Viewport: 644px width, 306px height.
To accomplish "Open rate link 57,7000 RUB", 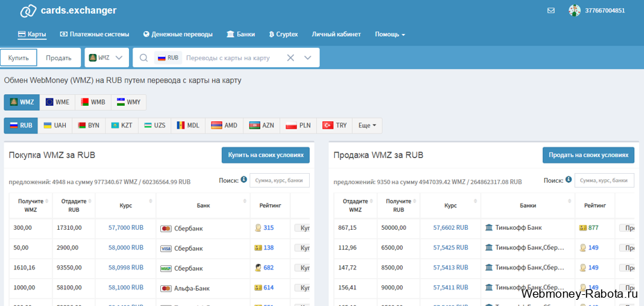I will point(125,227).
